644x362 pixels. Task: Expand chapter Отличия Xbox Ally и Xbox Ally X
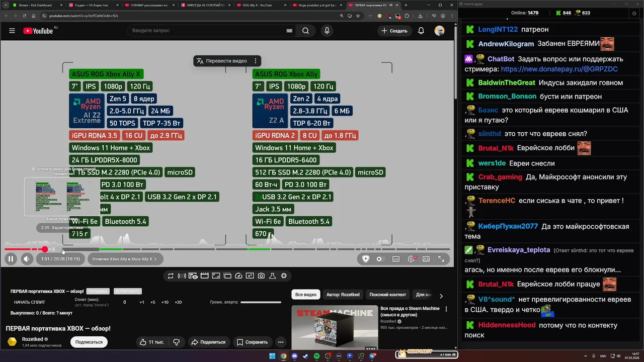(x=124, y=259)
